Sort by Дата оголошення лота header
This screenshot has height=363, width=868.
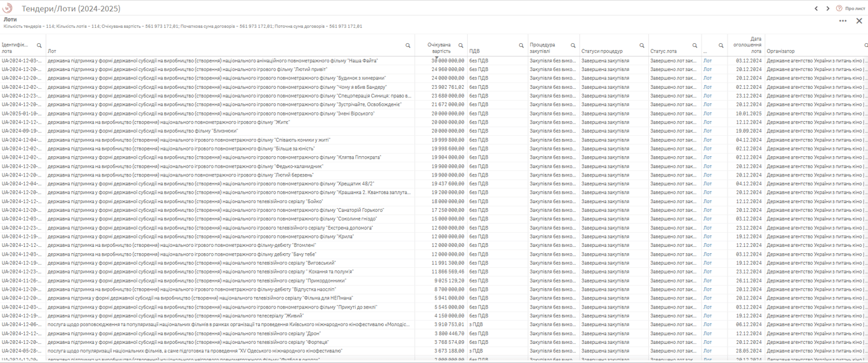(749, 45)
